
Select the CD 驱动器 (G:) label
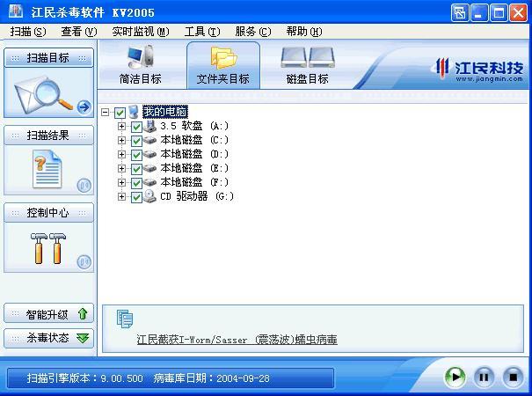pos(197,196)
